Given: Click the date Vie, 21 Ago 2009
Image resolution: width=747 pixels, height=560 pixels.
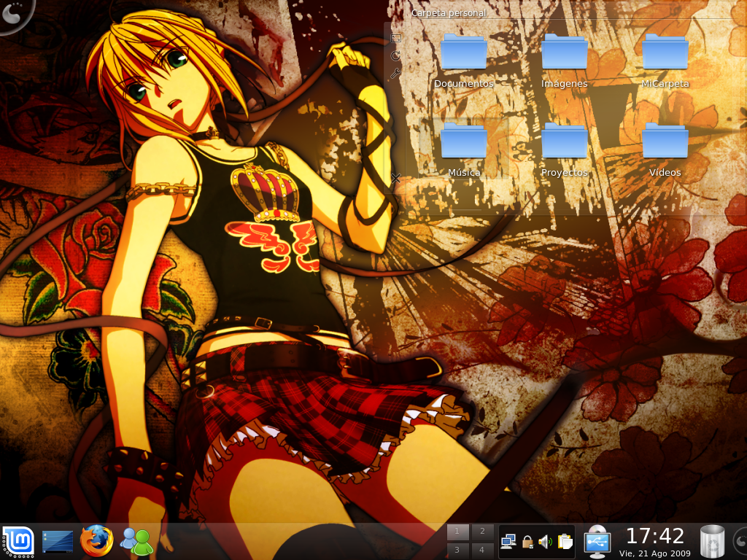Looking at the screenshot, I should 654,553.
